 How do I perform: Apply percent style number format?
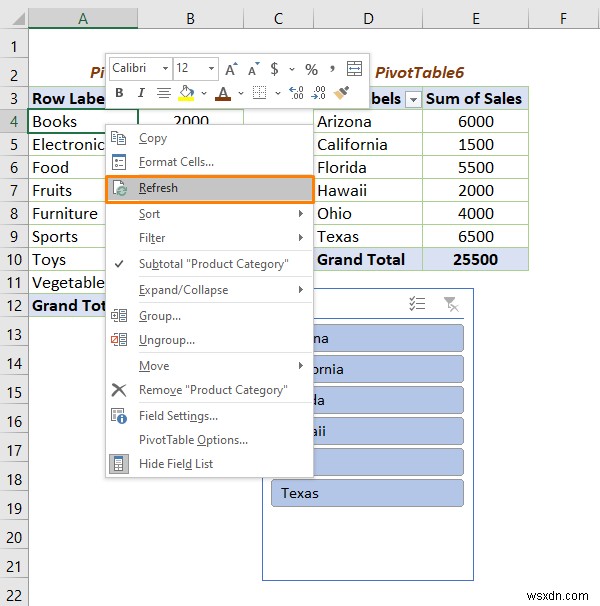tap(311, 69)
